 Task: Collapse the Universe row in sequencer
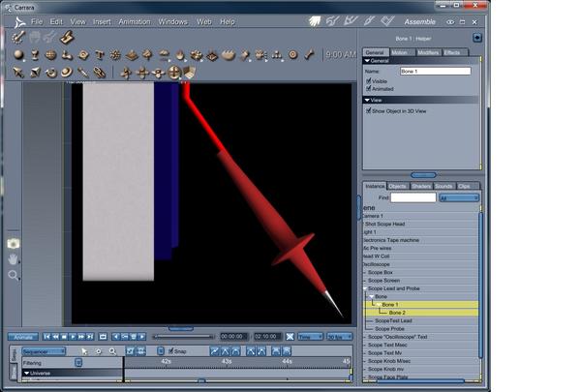click(x=26, y=373)
